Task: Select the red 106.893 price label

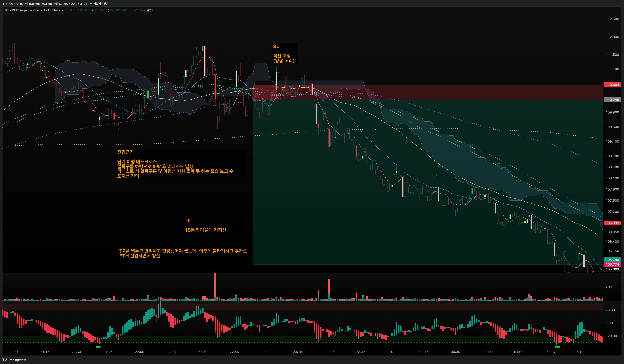Action: tap(612, 223)
